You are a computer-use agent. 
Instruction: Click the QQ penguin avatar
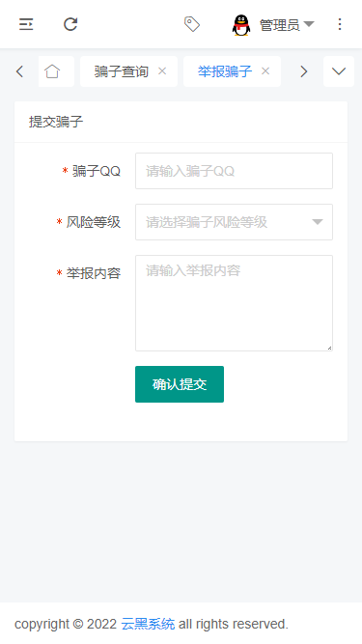tap(241, 25)
